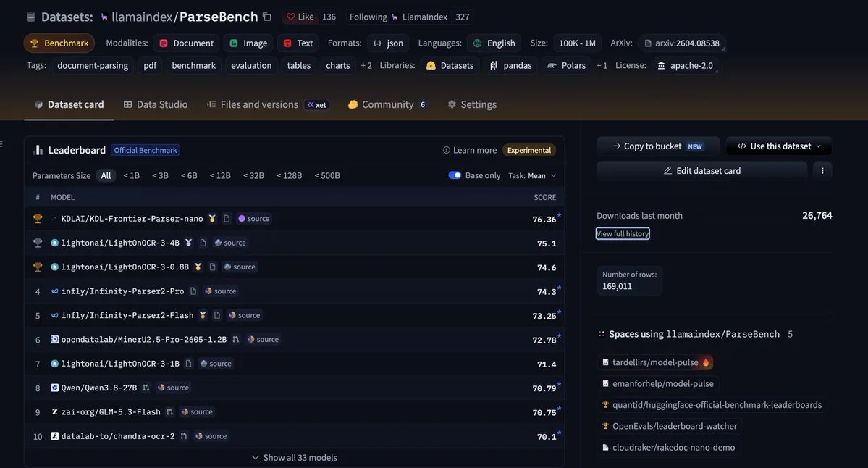Click the Edit dataset card button
This screenshot has height=468, width=868.
pyautogui.click(x=702, y=170)
